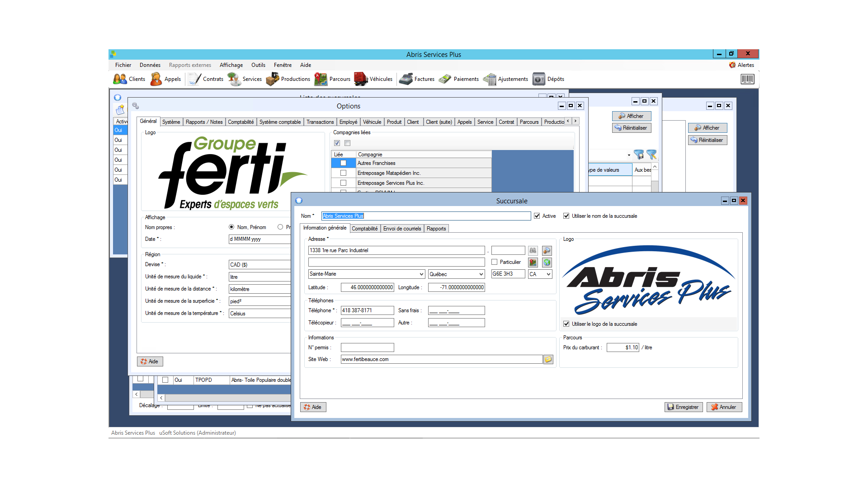
Task: Click the grid's vertical scrollbar up arrow
Action: pyautogui.click(x=655, y=167)
